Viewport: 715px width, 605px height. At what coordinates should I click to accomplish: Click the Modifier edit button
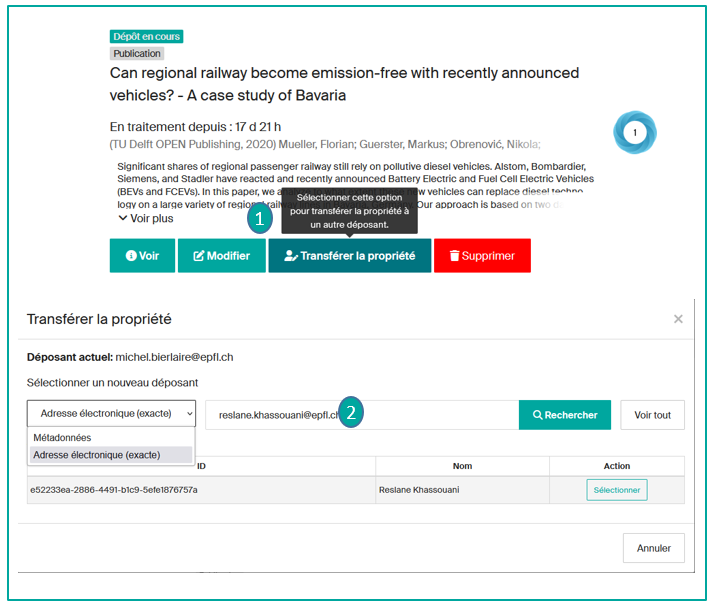pyautogui.click(x=221, y=256)
